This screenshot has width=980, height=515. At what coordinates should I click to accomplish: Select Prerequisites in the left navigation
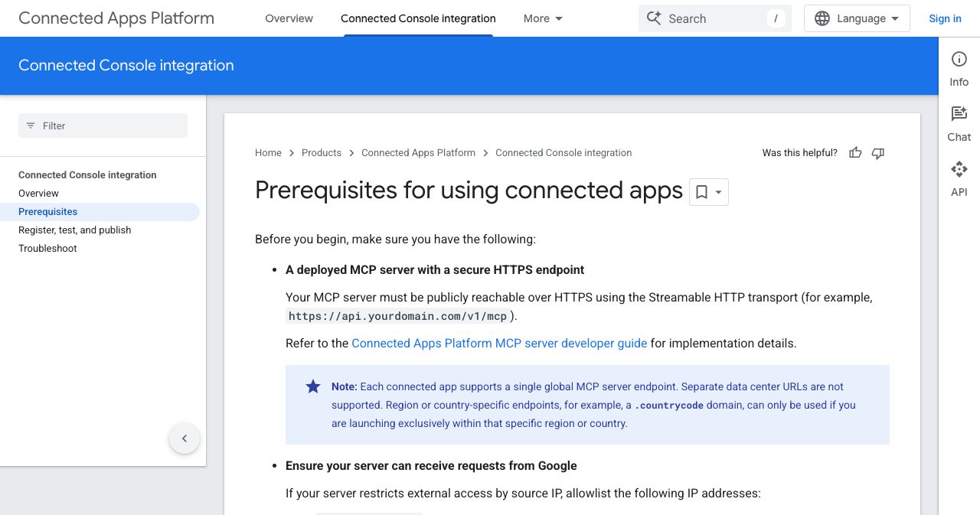pos(100,212)
